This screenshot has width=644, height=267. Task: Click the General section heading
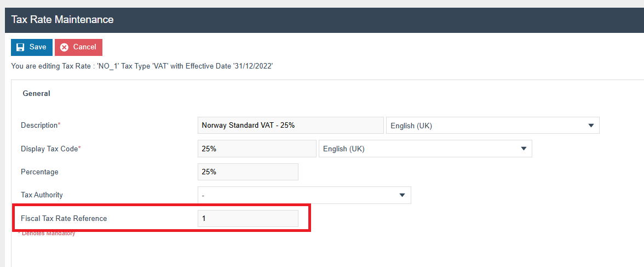(x=36, y=94)
